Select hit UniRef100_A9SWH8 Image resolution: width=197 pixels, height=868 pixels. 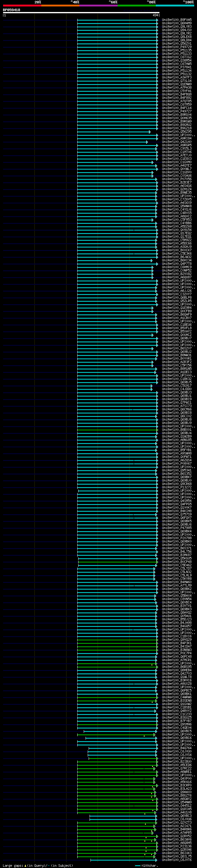176,453
